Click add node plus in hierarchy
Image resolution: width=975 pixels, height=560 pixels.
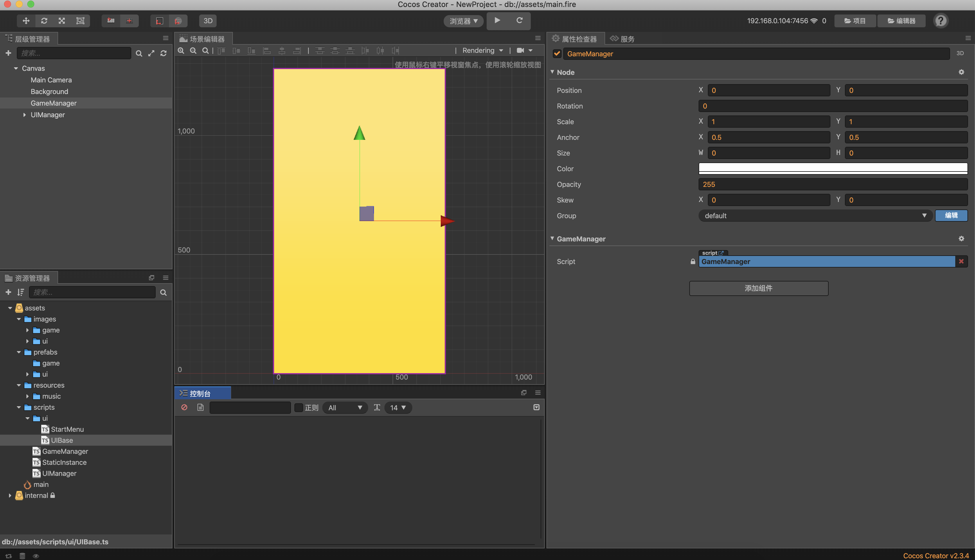[x=8, y=53]
